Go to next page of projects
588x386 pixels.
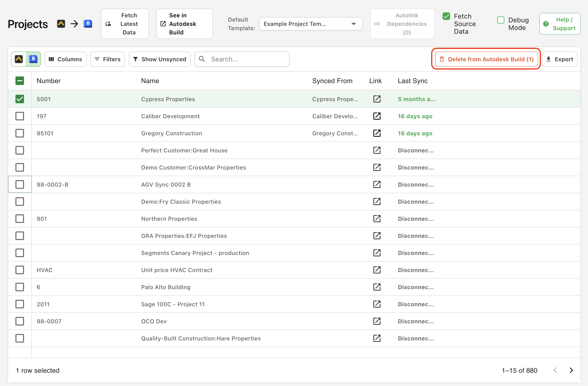tap(571, 370)
